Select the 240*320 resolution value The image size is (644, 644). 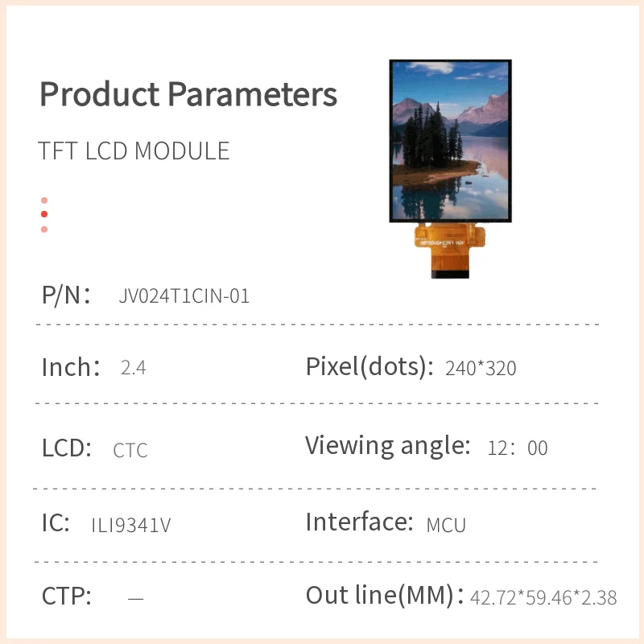[481, 369]
